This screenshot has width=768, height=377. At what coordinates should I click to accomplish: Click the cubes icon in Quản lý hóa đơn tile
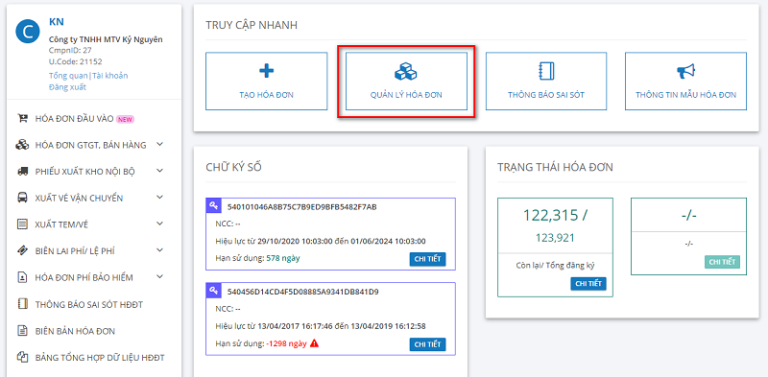pos(406,72)
